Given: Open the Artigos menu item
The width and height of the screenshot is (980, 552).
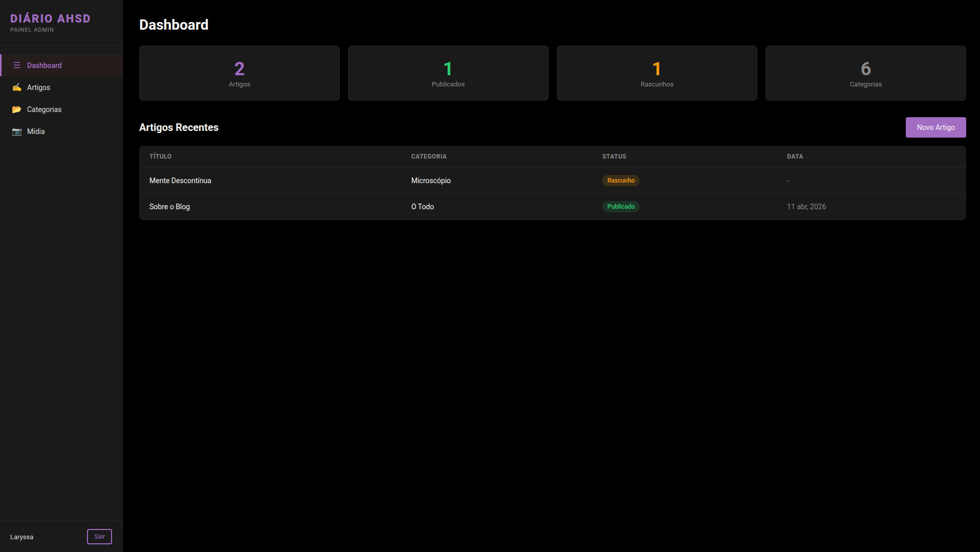Looking at the screenshot, I should click(38, 87).
